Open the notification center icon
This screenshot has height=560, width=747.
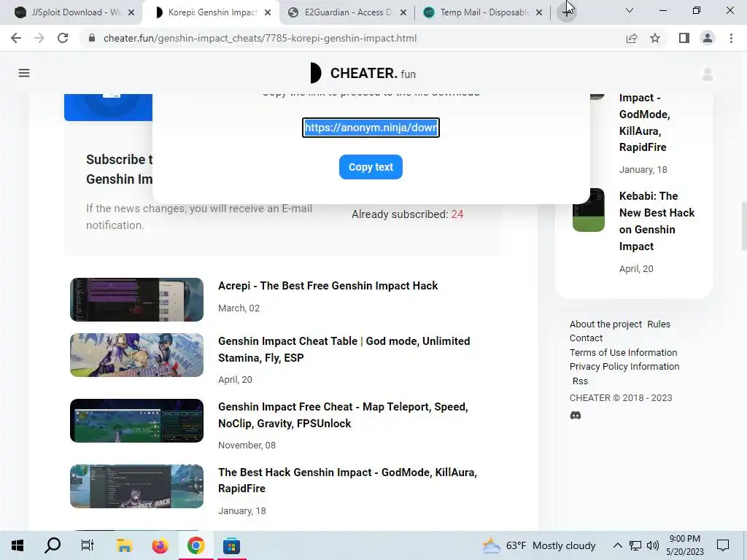pyautogui.click(x=723, y=545)
